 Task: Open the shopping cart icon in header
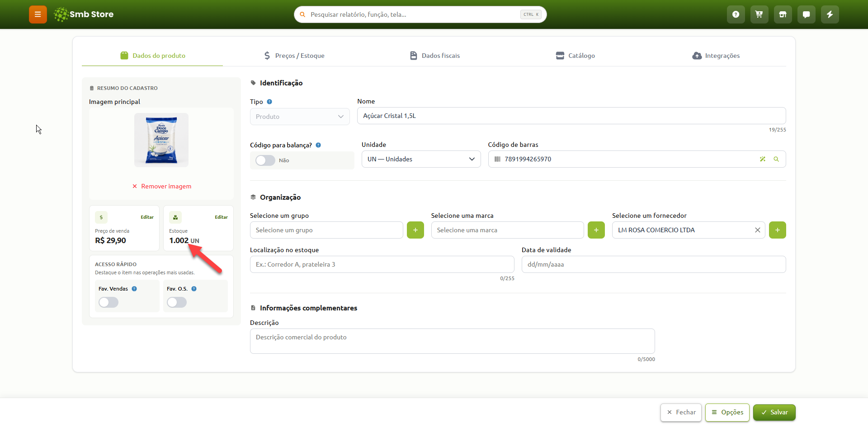[759, 14]
